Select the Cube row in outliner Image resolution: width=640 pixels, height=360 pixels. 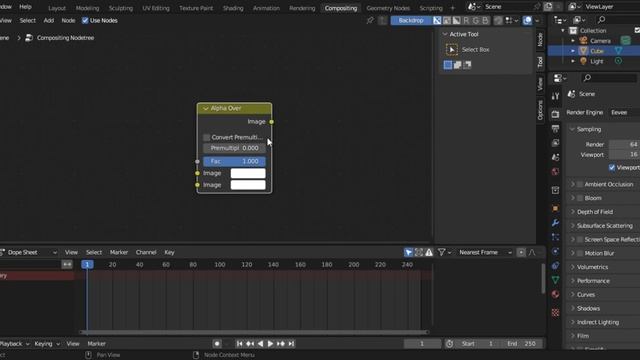pos(594,51)
